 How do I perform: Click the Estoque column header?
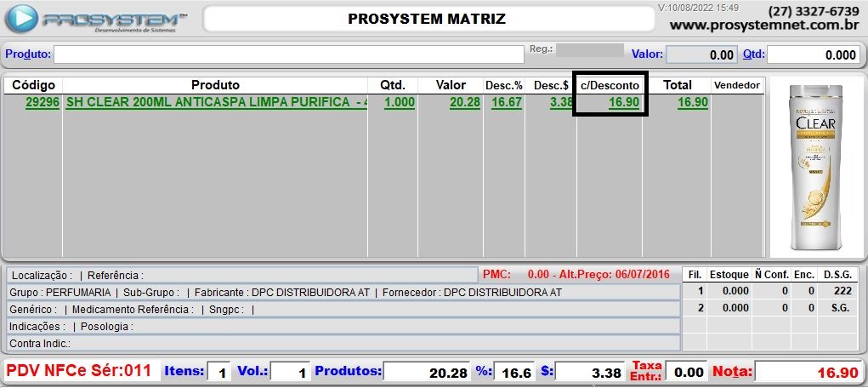tap(729, 275)
